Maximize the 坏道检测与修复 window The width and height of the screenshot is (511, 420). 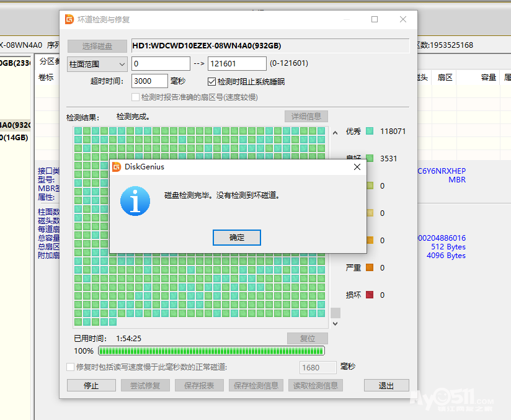pyautogui.click(x=375, y=19)
